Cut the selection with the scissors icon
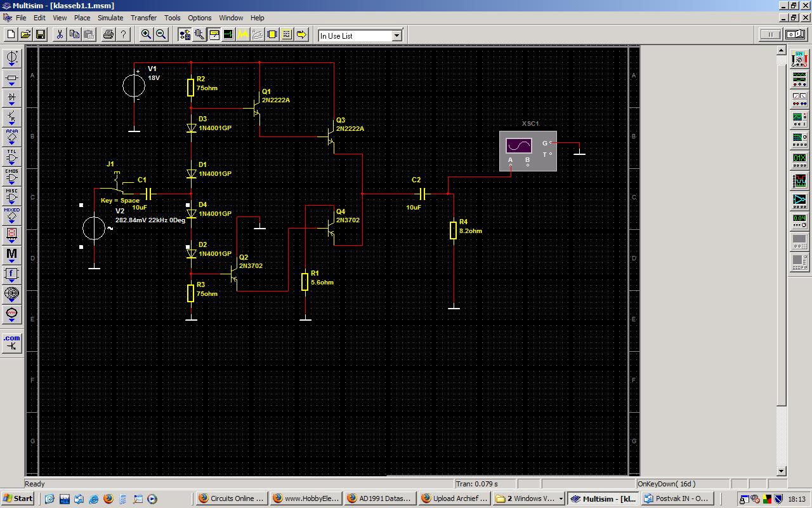The image size is (812, 508). pyautogui.click(x=60, y=34)
